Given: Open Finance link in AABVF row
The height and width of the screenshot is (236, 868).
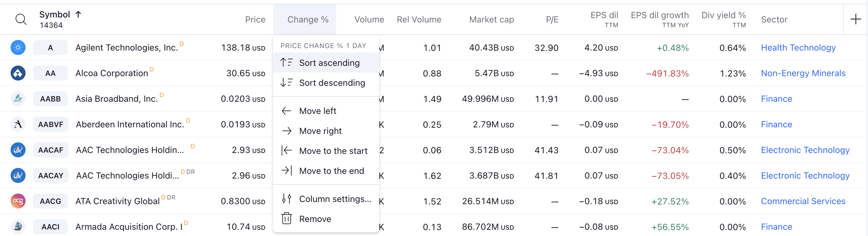Looking at the screenshot, I should pyautogui.click(x=776, y=125).
